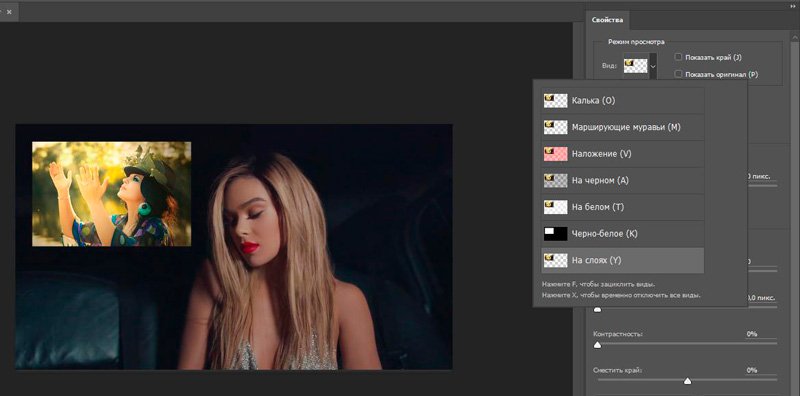800x396 pixels.
Task: Close the document tab with X
Action: 9,11
